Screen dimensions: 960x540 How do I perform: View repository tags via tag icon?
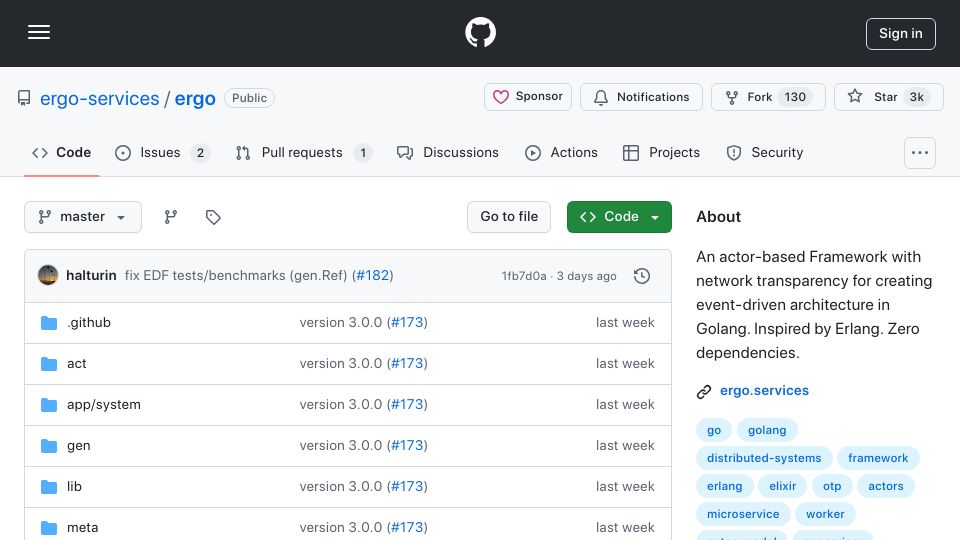coord(213,217)
